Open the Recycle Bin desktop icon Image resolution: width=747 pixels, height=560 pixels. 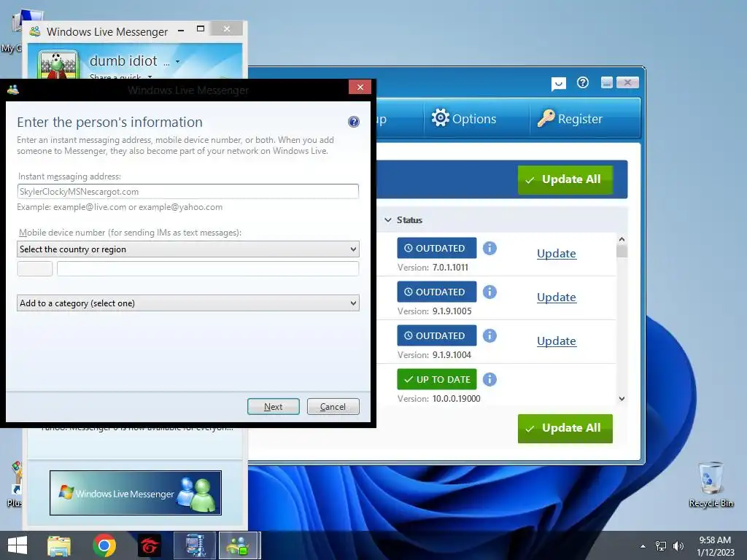pyautogui.click(x=711, y=484)
